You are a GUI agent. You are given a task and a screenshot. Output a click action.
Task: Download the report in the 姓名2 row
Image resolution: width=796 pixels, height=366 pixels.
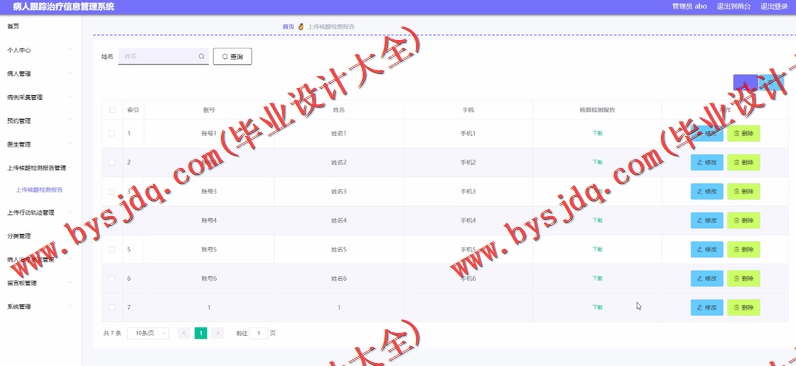click(597, 162)
